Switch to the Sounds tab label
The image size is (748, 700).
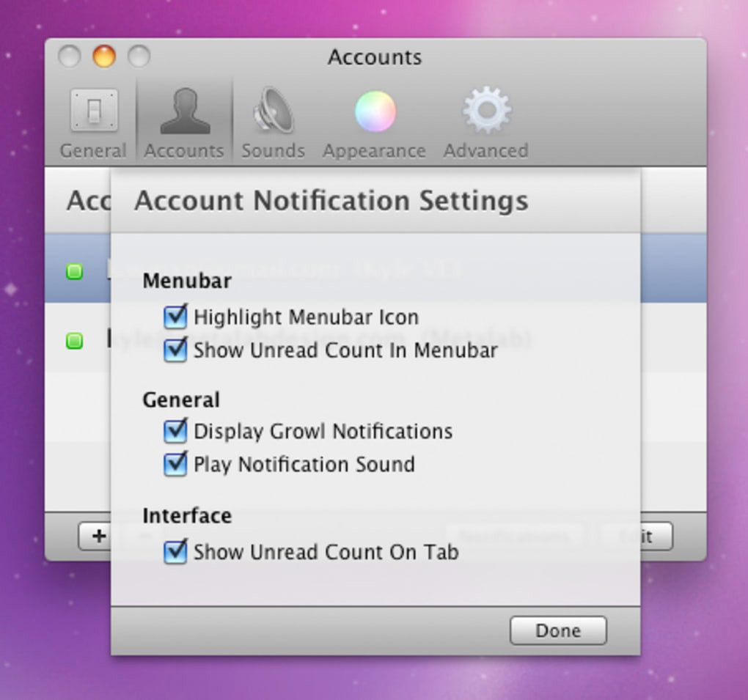tap(273, 151)
